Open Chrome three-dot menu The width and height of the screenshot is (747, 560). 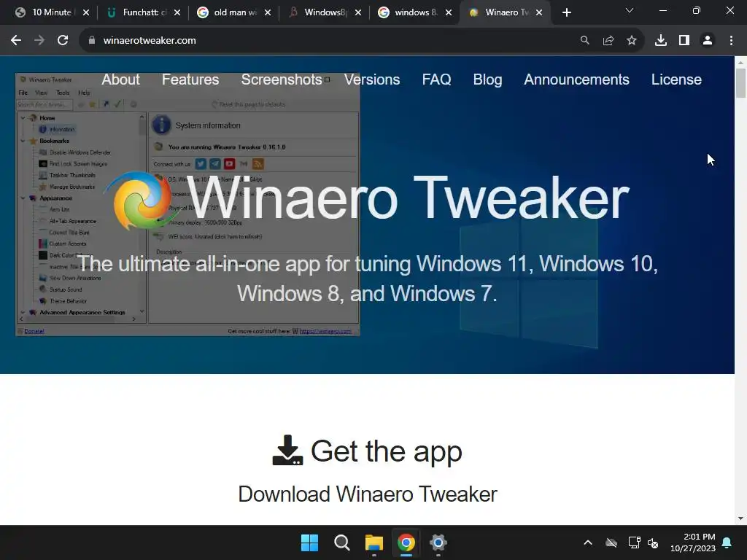point(731,41)
